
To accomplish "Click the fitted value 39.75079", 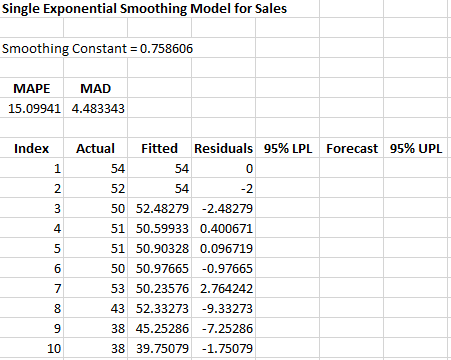I will 160,349.
